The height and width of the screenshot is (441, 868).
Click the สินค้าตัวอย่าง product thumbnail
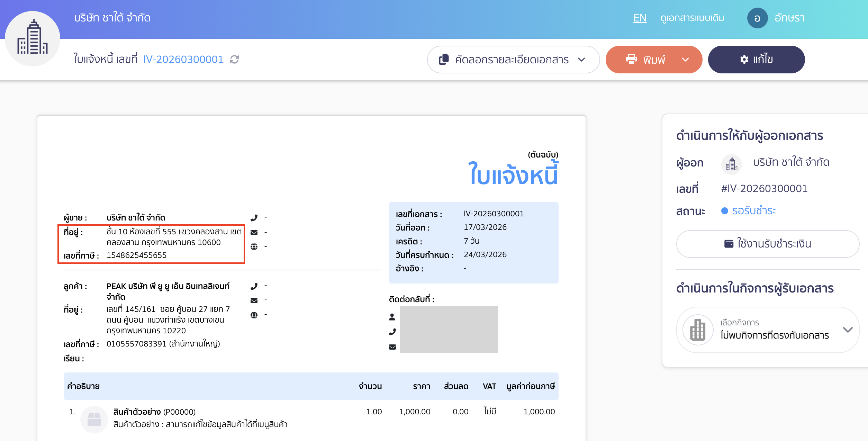pyautogui.click(x=93, y=419)
